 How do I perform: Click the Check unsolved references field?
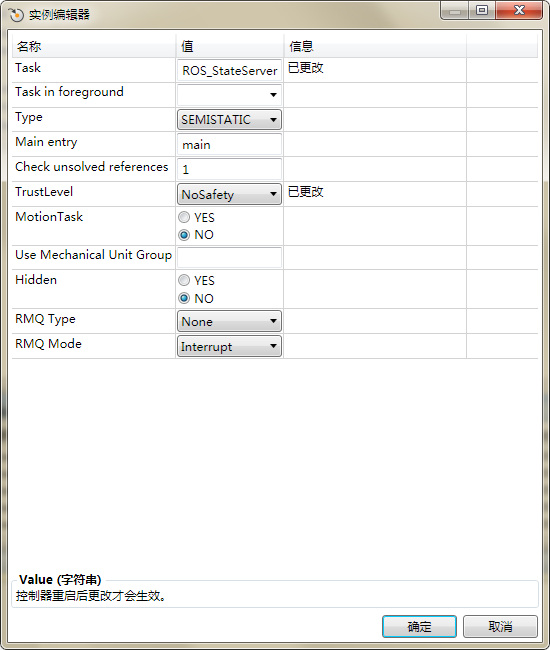click(229, 169)
